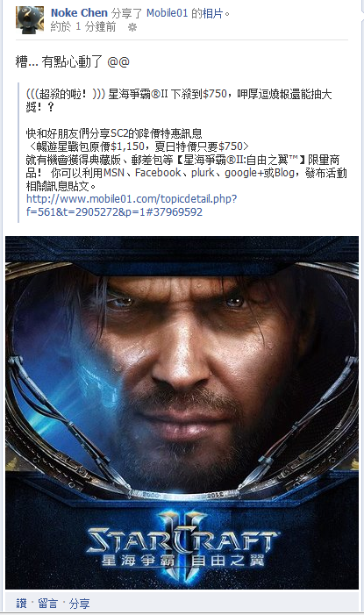The width and height of the screenshot is (364, 615).
Task: Click the f=561&t=2905272 line of the link
Action: (114, 211)
